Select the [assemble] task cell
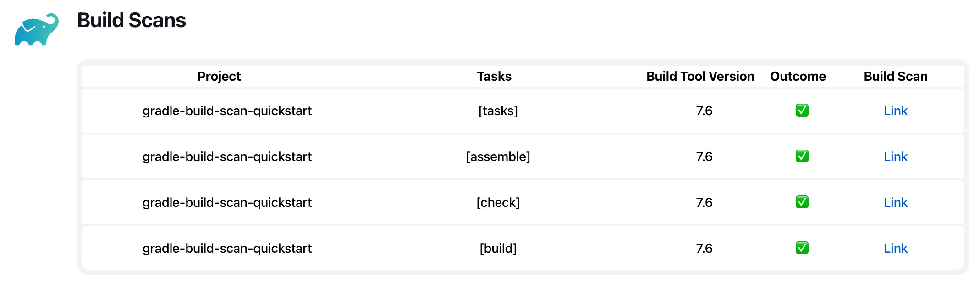 (x=498, y=156)
